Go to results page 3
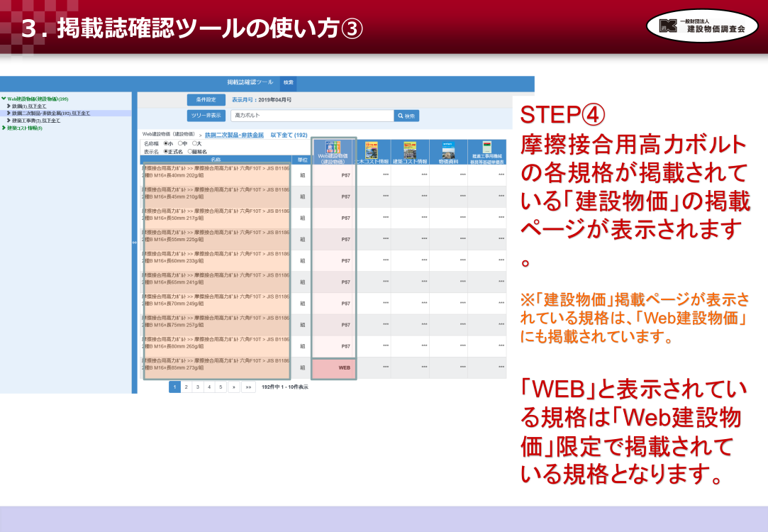 pos(198,387)
